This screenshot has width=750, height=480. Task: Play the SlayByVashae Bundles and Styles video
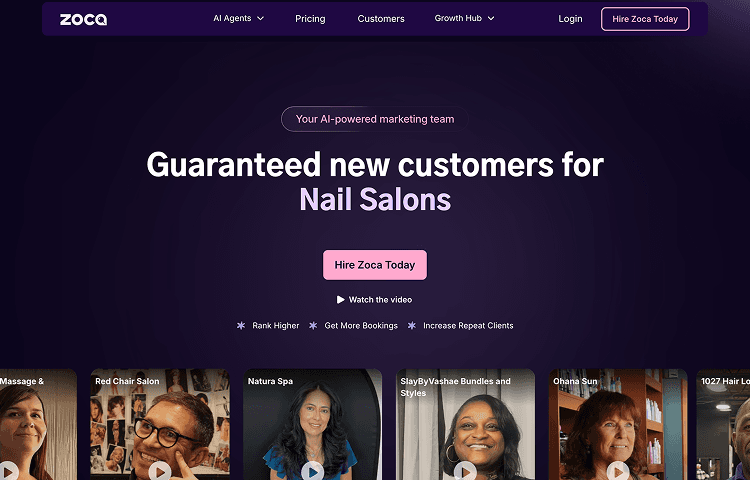point(465,471)
